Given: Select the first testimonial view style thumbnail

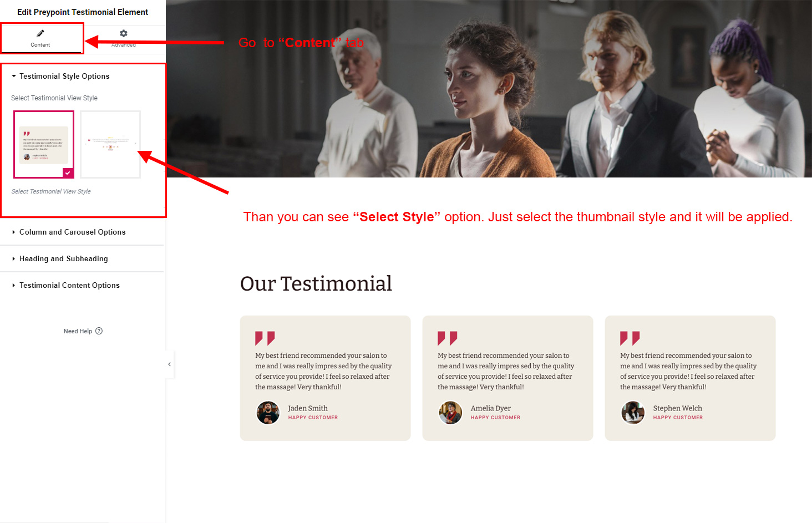Looking at the screenshot, I should pos(44,144).
